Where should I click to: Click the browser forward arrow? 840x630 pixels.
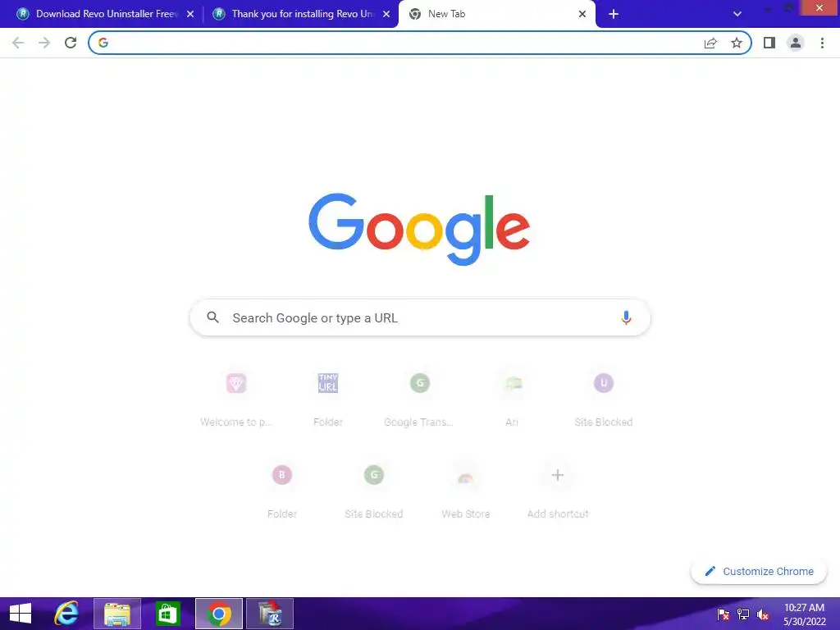coord(44,43)
